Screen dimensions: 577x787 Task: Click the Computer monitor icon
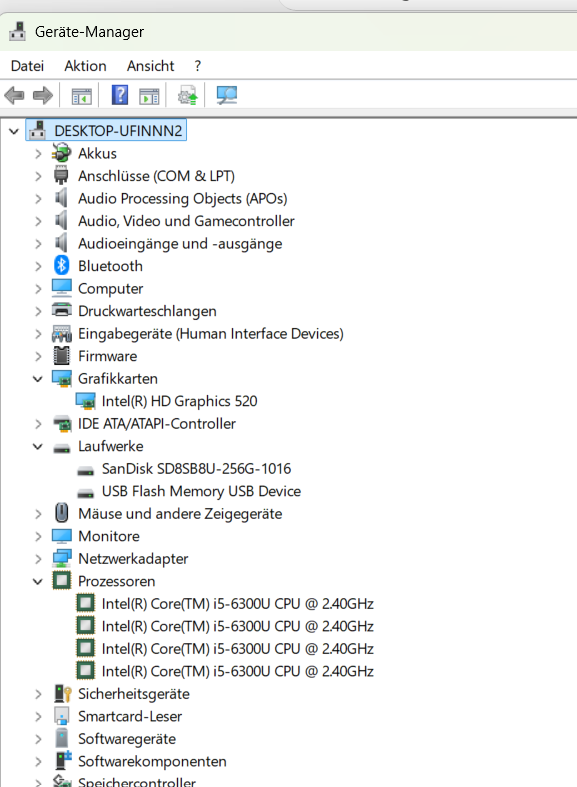pos(62,288)
